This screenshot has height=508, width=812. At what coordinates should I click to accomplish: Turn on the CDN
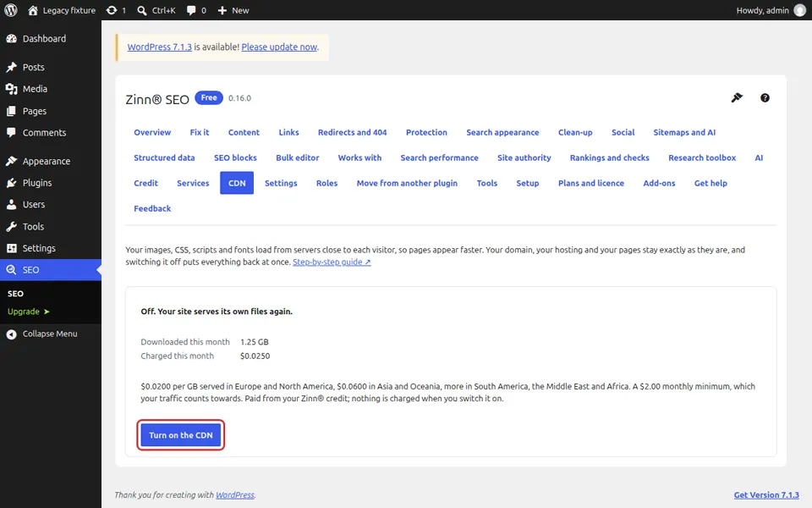point(181,435)
